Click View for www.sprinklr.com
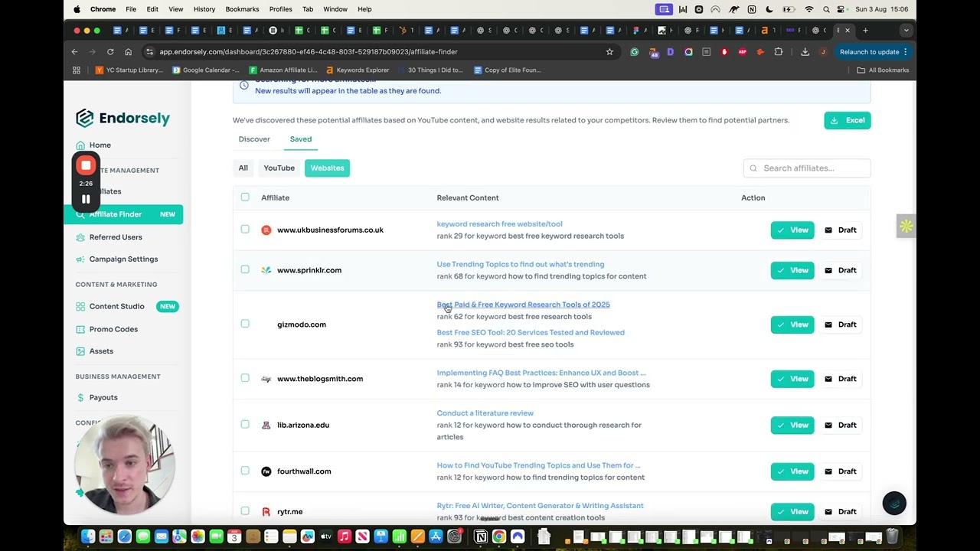Screen dimensions: 980x551 point(792,270)
